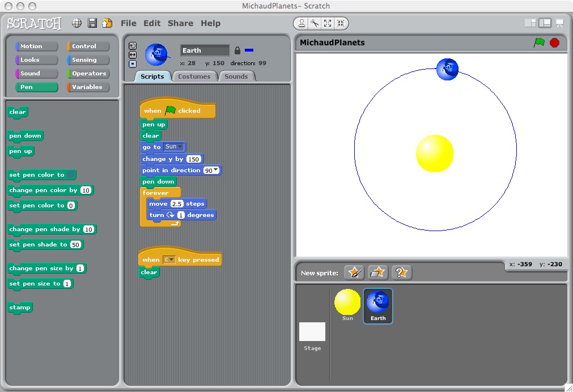Screen dimensions: 573x392
Task: Select the Sun sprite thumbnail
Action: click(x=347, y=305)
